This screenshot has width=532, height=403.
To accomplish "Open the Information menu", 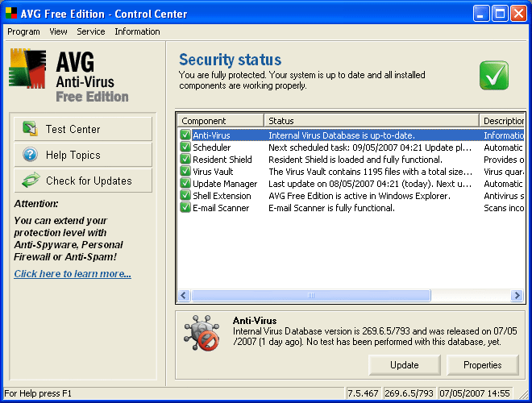I will point(137,31).
